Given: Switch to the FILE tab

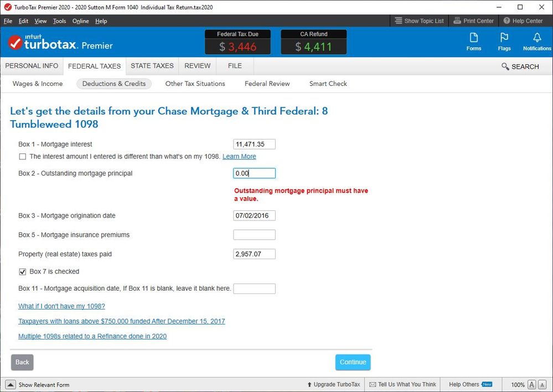Looking at the screenshot, I should pyautogui.click(x=235, y=66).
